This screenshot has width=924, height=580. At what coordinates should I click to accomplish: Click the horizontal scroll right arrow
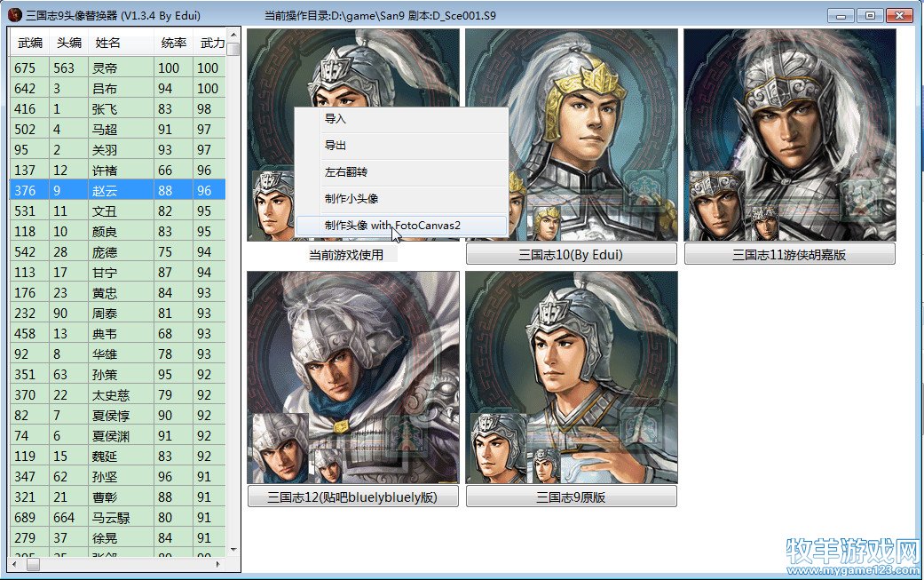218,564
